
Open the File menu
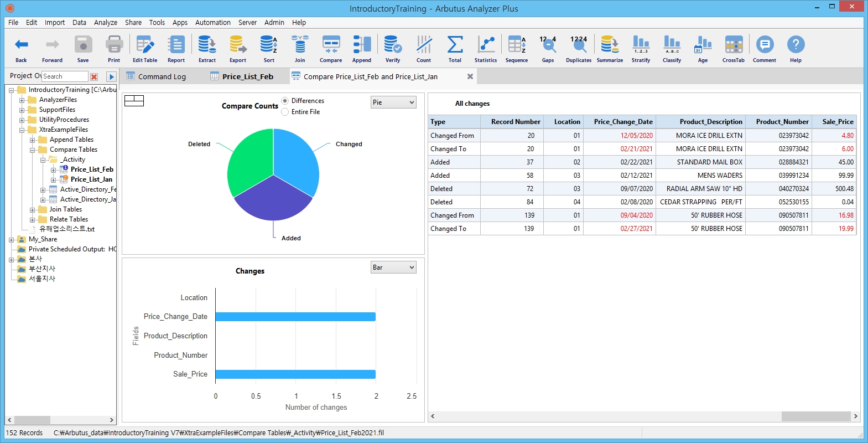point(13,23)
